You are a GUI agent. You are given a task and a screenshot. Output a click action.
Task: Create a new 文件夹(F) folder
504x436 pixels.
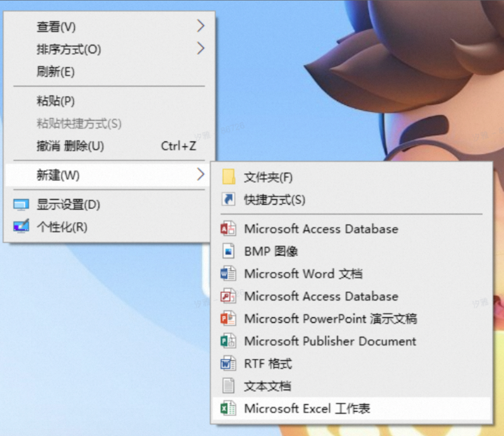[x=351, y=177]
